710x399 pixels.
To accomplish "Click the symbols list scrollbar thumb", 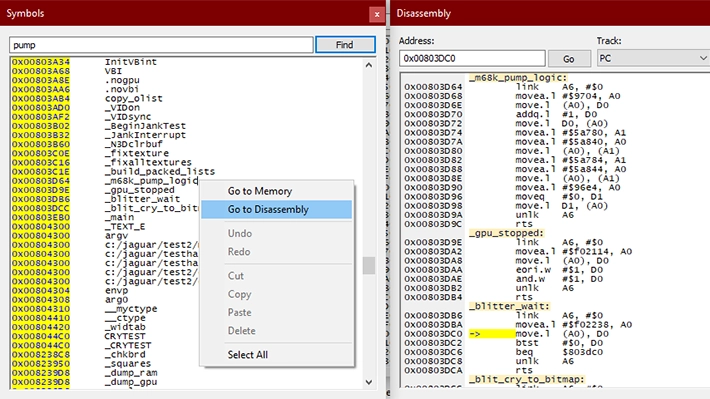I will click(x=369, y=265).
